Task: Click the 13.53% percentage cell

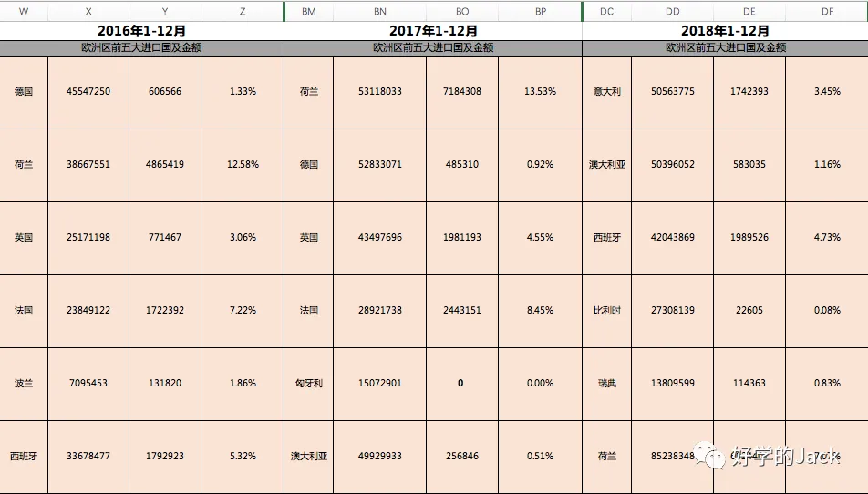Action: click(541, 92)
